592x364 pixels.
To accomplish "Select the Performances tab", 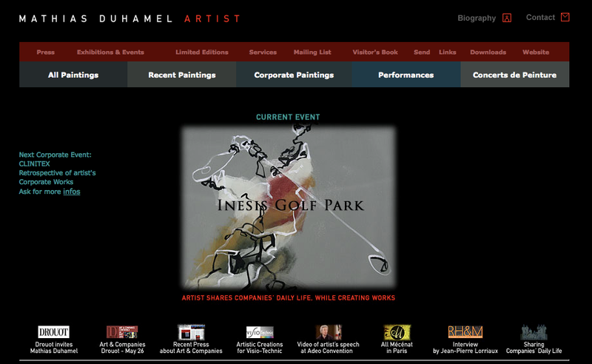I will tap(406, 75).
